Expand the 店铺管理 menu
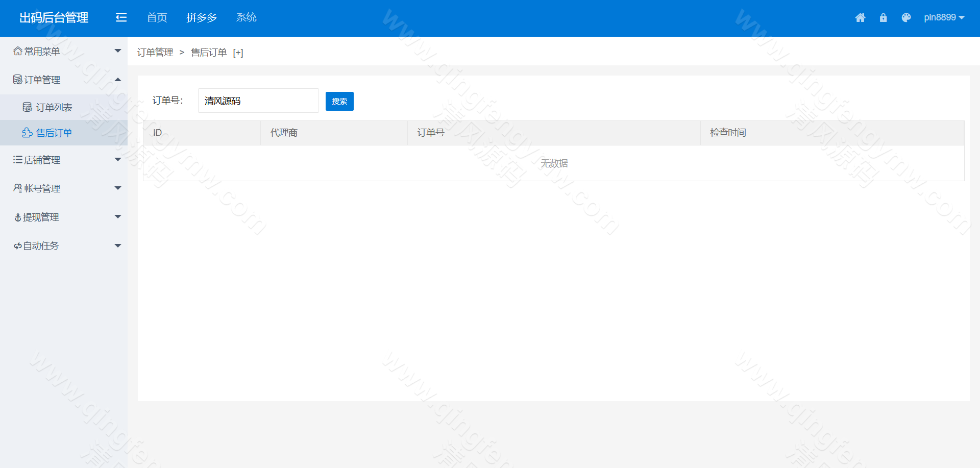The width and height of the screenshot is (980, 468). pos(64,159)
